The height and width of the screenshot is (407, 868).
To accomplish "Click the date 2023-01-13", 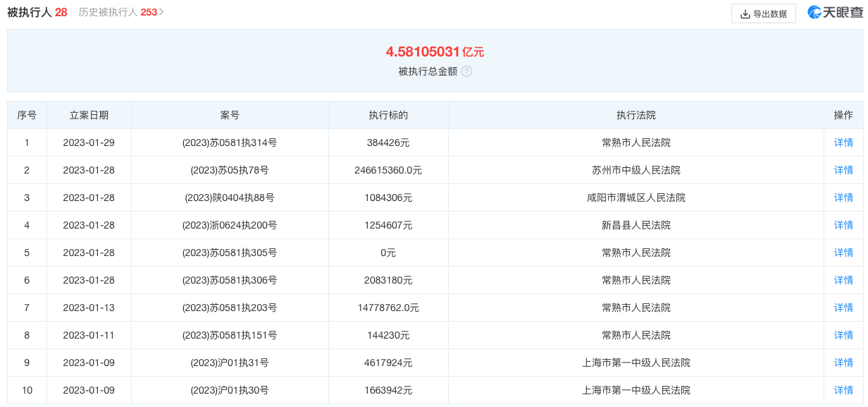I will pos(89,308).
